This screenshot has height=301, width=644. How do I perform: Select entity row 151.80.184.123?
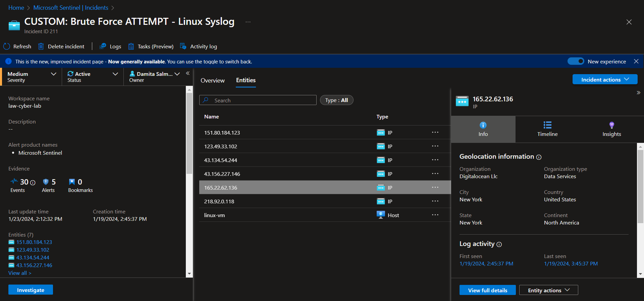[x=325, y=133]
